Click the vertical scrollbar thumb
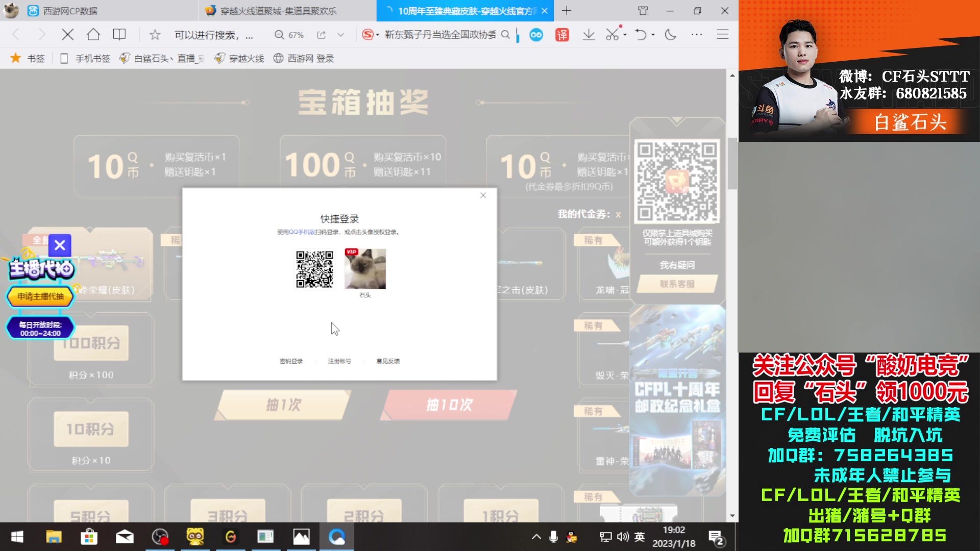Screen dimensions: 980x551 (x=732, y=163)
